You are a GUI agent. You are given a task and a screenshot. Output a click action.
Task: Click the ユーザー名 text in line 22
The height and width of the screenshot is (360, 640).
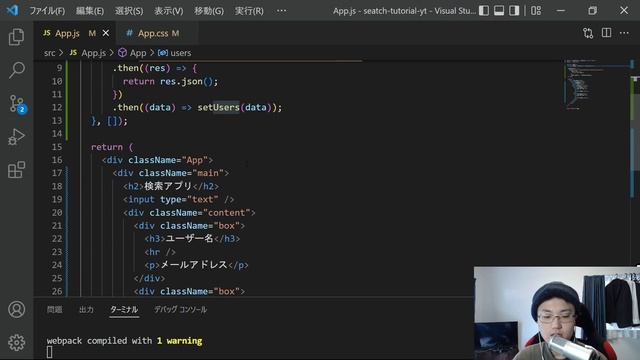pyautogui.click(x=189, y=238)
